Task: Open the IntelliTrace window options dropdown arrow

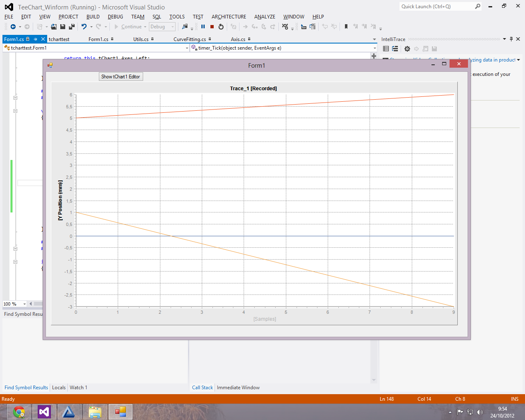Action: coord(504,39)
